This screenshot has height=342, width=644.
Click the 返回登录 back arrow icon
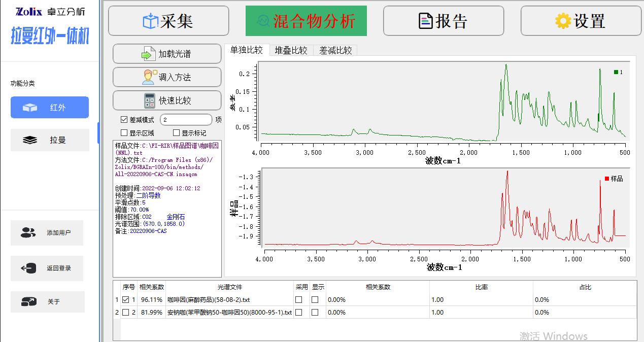28,268
